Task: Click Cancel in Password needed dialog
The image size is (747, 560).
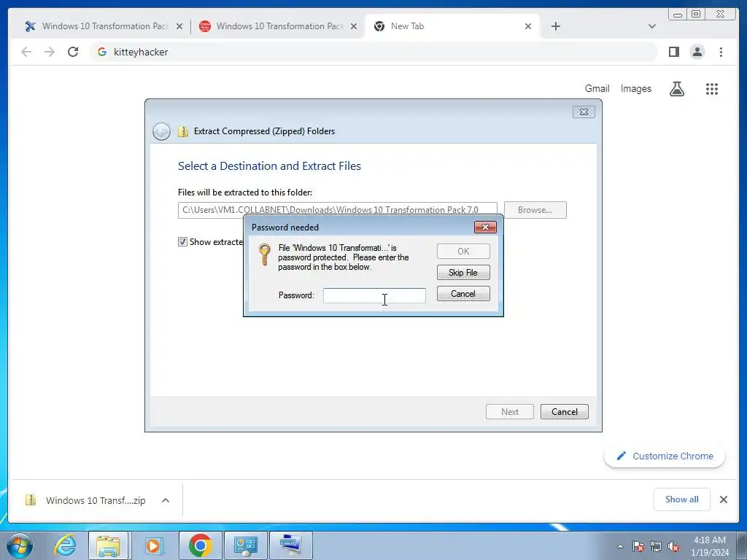Action: click(x=463, y=294)
